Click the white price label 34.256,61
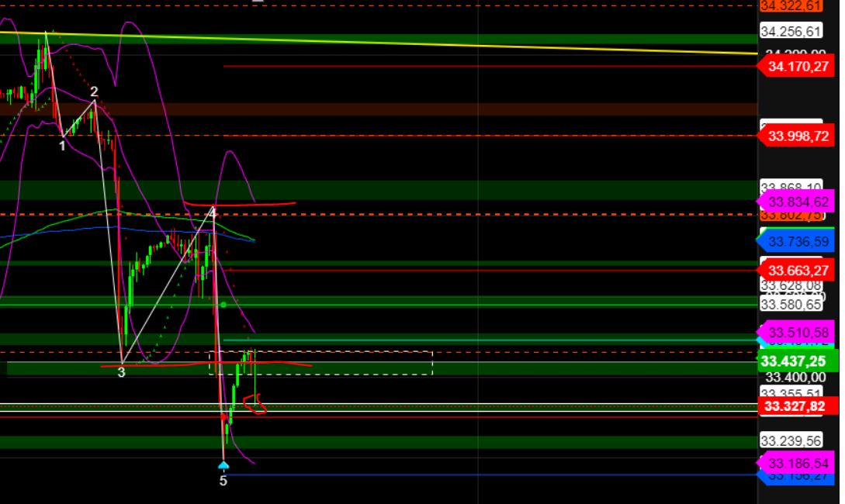This screenshot has height=504, width=845. point(791,31)
